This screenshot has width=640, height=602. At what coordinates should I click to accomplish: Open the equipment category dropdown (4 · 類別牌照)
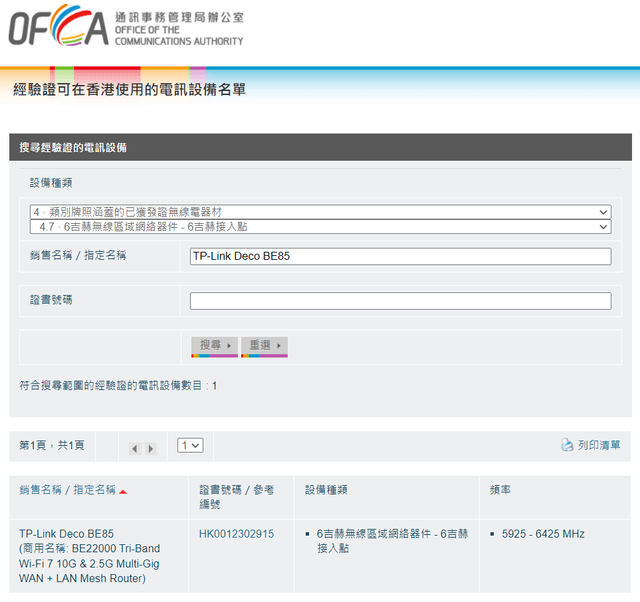[x=320, y=212]
